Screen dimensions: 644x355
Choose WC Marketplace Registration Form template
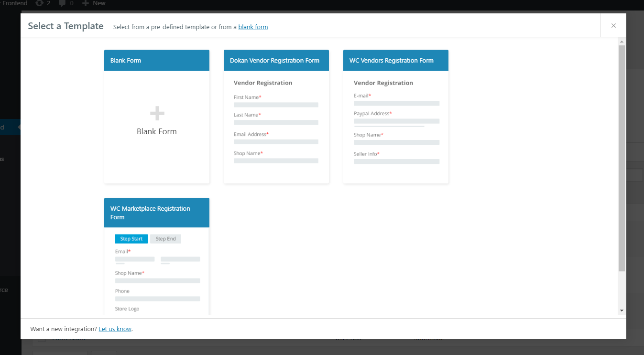(x=157, y=257)
